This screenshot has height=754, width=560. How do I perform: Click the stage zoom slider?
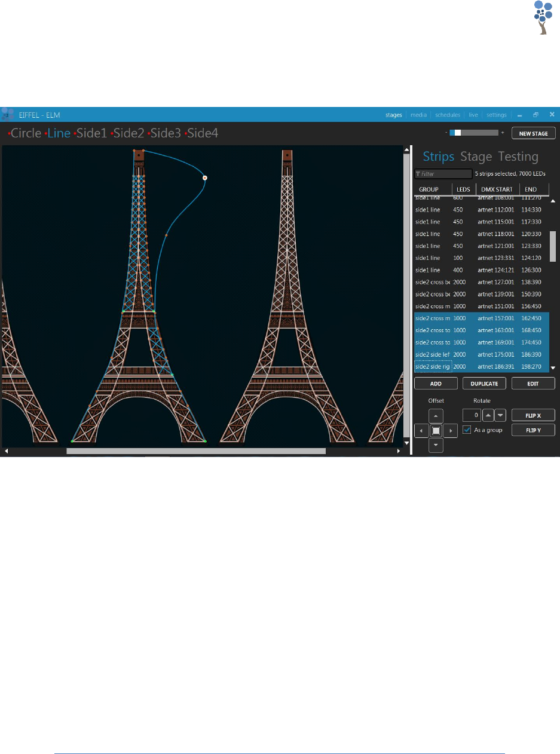point(474,133)
